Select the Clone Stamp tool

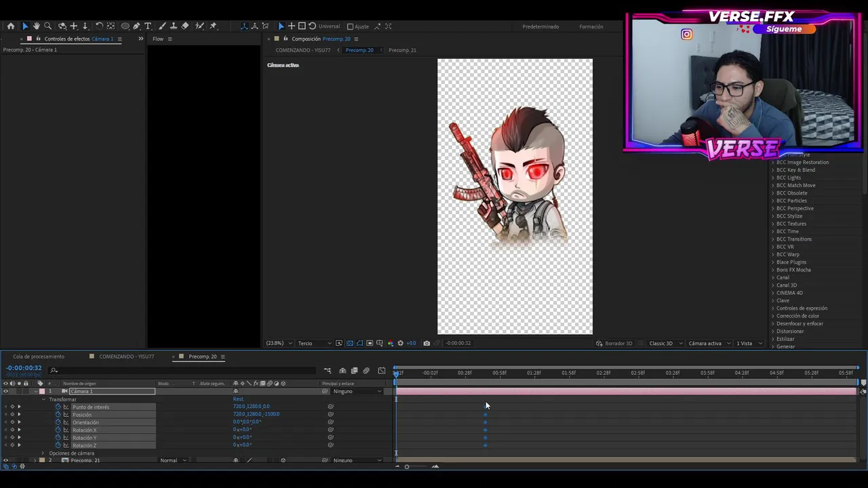click(174, 26)
